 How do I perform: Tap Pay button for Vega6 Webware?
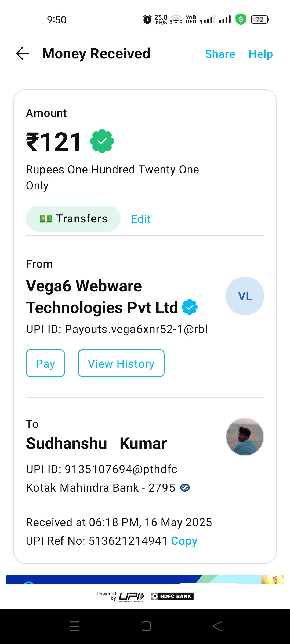coord(45,363)
